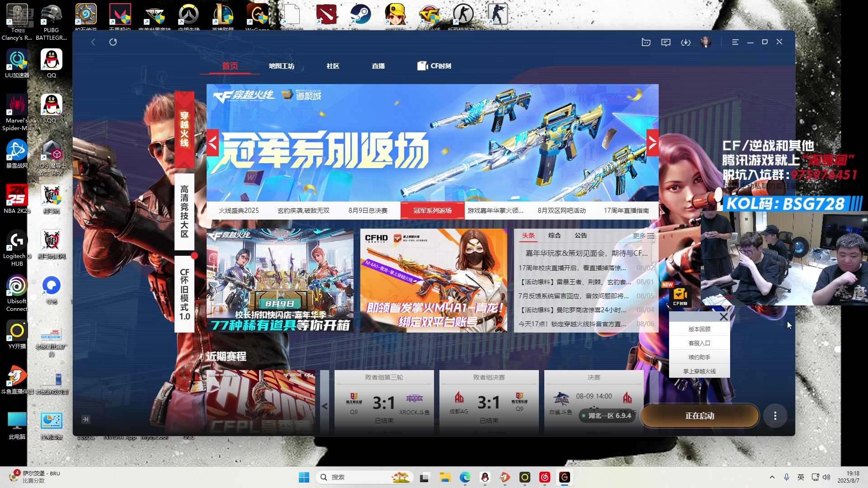Select the 头条 news tab

528,235
